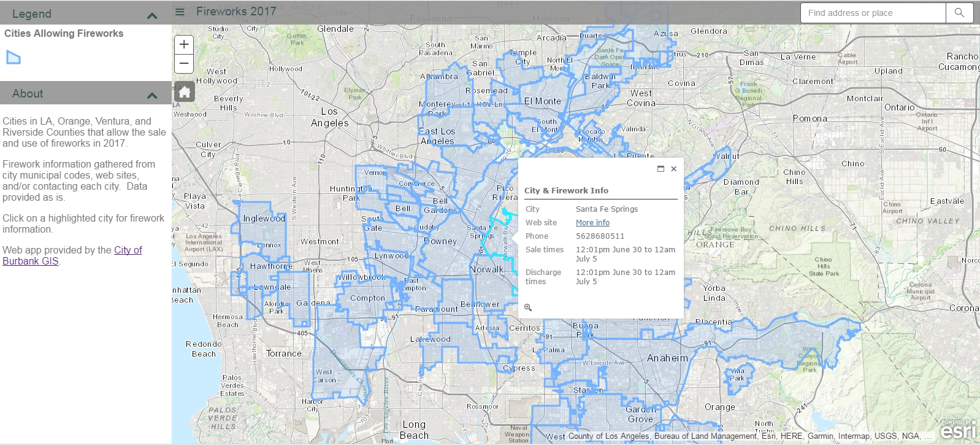Screen dimensions: 980x445
Task: Click the Sale times field label
Action: pos(545,250)
